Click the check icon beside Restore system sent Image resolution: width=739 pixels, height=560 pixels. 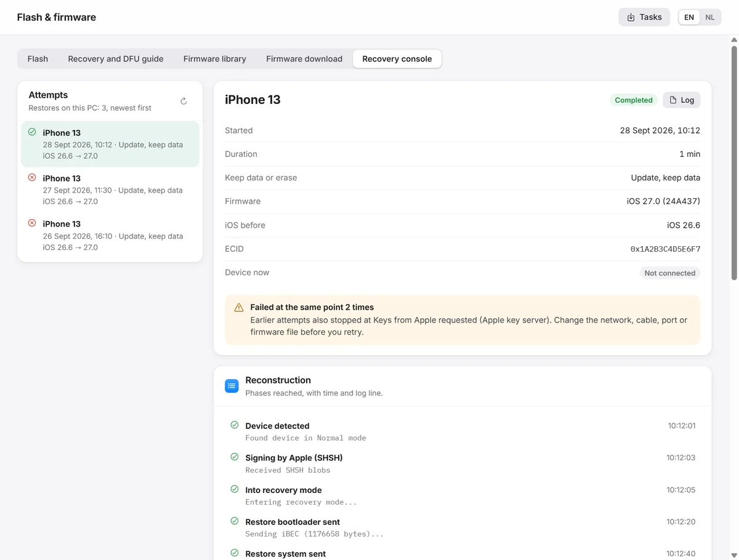234,553
